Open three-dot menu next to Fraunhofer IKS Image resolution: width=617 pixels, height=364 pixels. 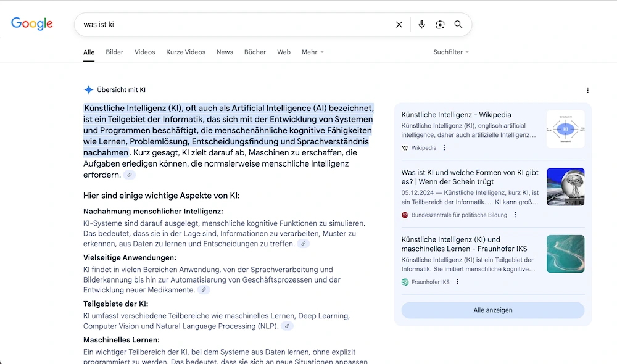click(457, 282)
